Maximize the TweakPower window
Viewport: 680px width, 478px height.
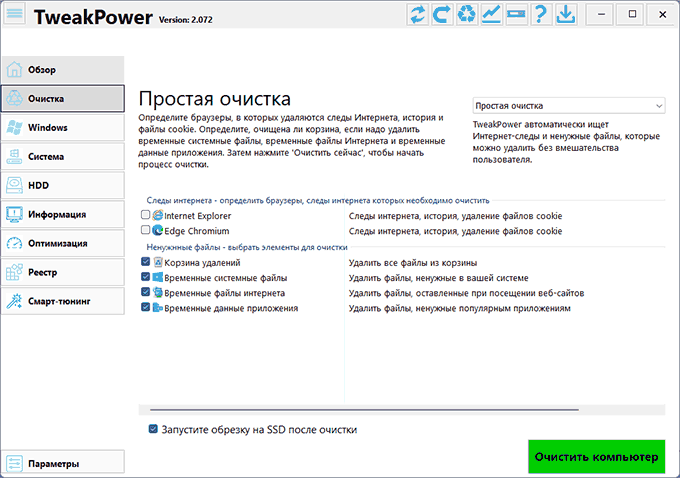(632, 14)
